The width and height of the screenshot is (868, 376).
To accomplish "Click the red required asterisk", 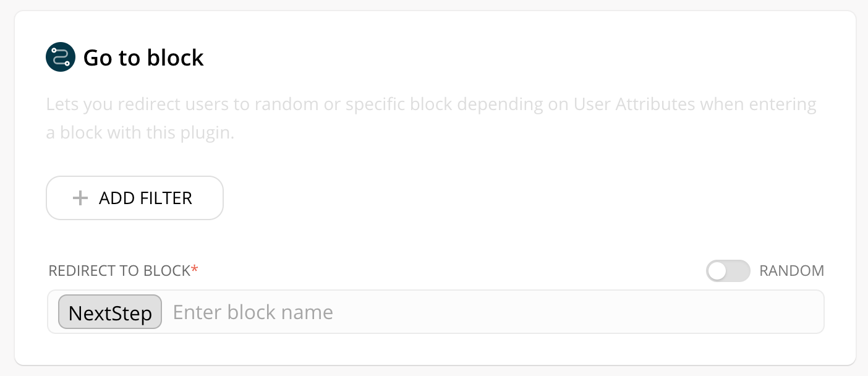I will click(x=195, y=270).
